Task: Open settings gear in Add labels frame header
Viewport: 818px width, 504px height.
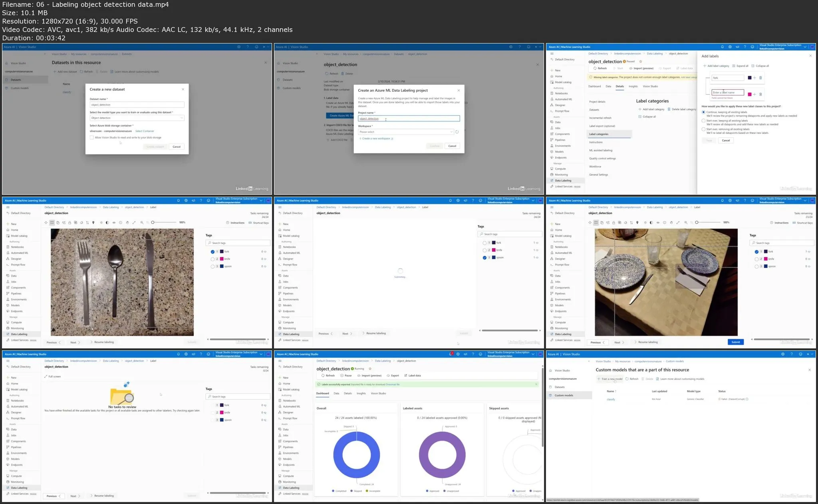Action: point(730,47)
